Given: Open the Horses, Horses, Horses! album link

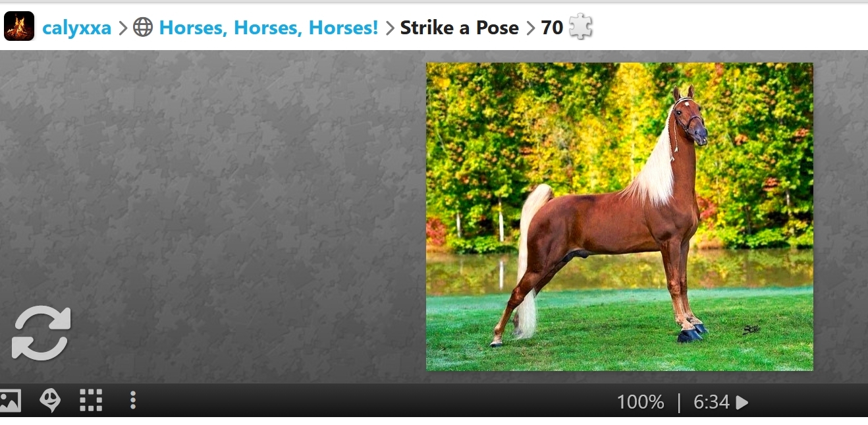Looking at the screenshot, I should tap(269, 28).
